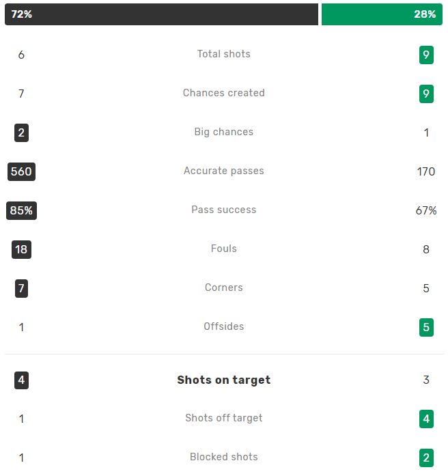Click the 560 Accurate passes badge
This screenshot has height=476, width=448.
(21, 171)
